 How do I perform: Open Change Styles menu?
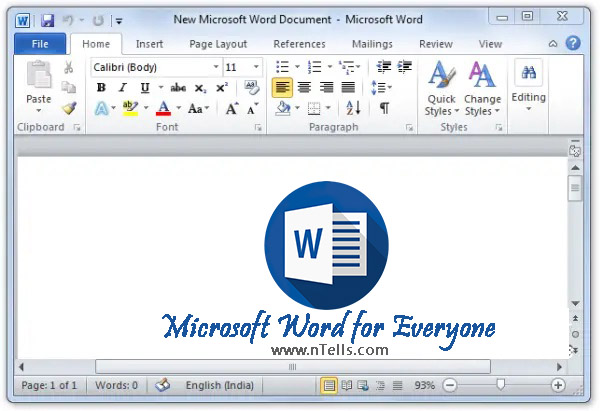482,89
